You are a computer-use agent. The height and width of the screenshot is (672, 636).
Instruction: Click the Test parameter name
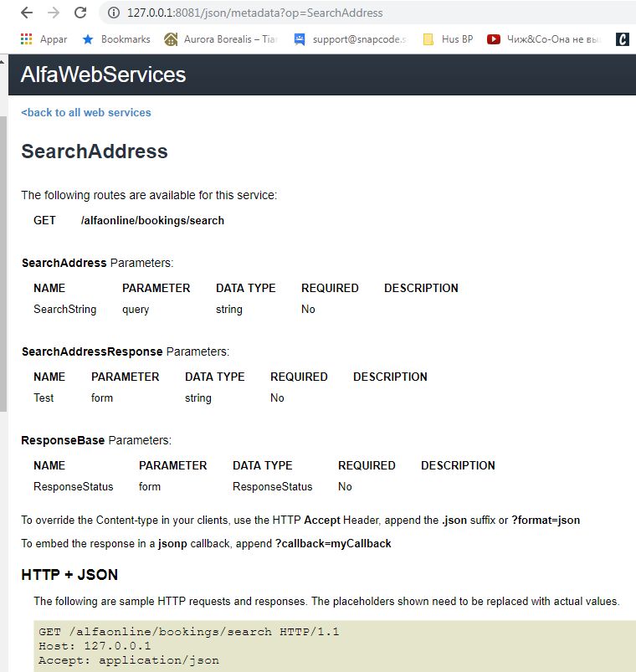click(x=44, y=398)
